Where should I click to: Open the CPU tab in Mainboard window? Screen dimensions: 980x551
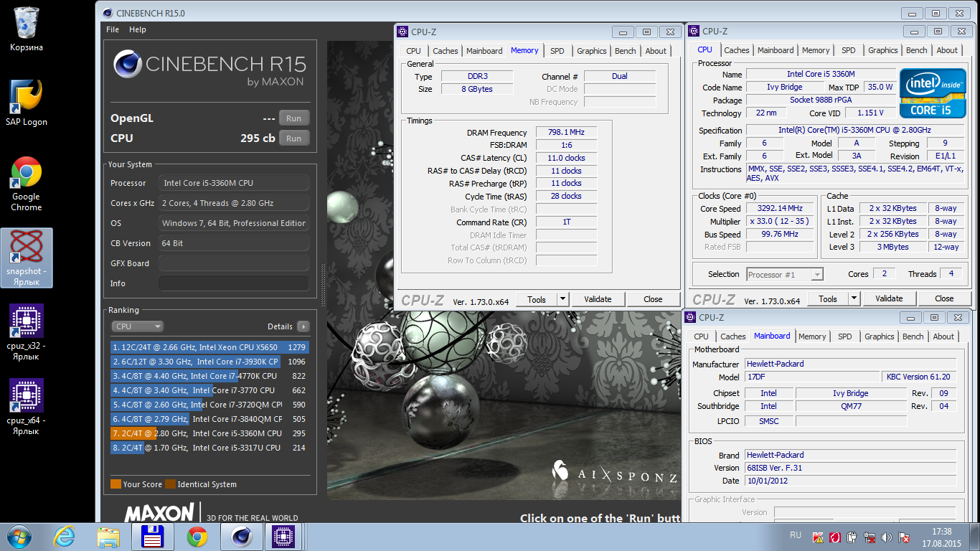702,336
